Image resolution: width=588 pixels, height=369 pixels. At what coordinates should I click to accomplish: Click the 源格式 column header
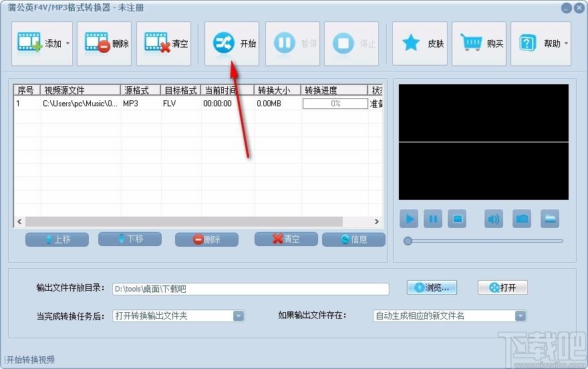pos(140,90)
